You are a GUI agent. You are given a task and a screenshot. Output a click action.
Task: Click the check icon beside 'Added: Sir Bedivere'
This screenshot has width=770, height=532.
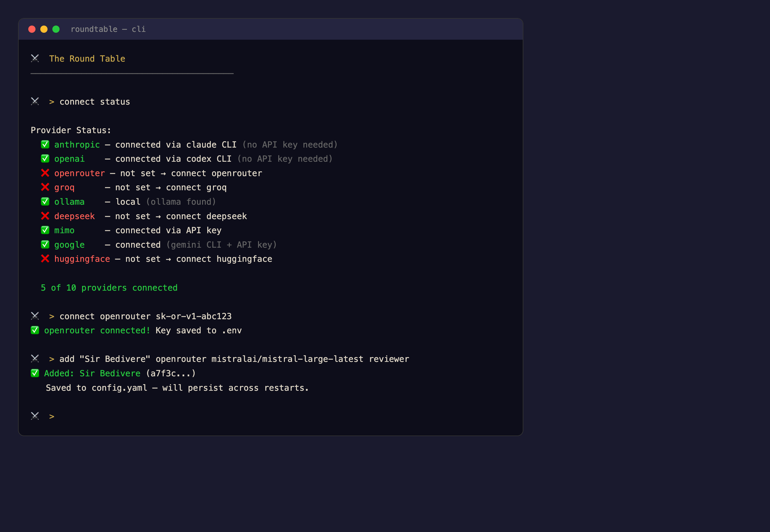35,373
